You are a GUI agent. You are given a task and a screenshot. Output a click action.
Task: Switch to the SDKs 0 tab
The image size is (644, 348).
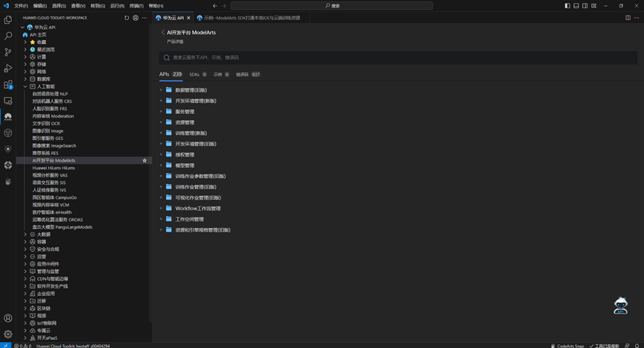pyautogui.click(x=198, y=75)
